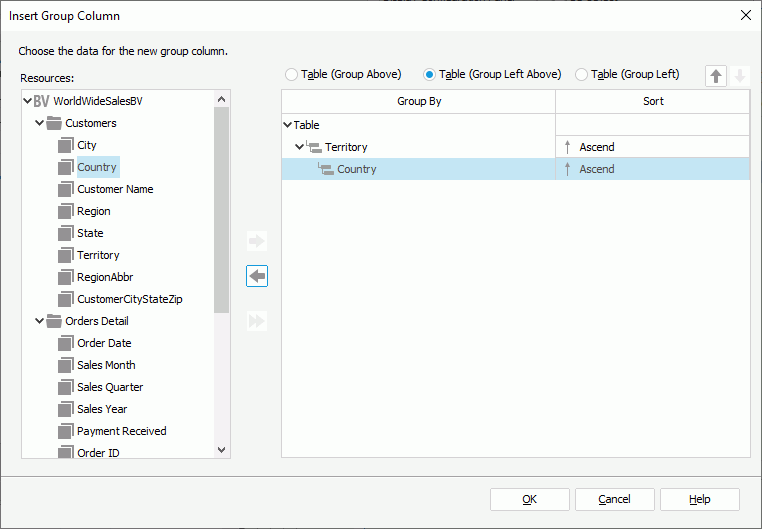Select Table (Group Above) radio option
762x529 pixels.
(292, 74)
